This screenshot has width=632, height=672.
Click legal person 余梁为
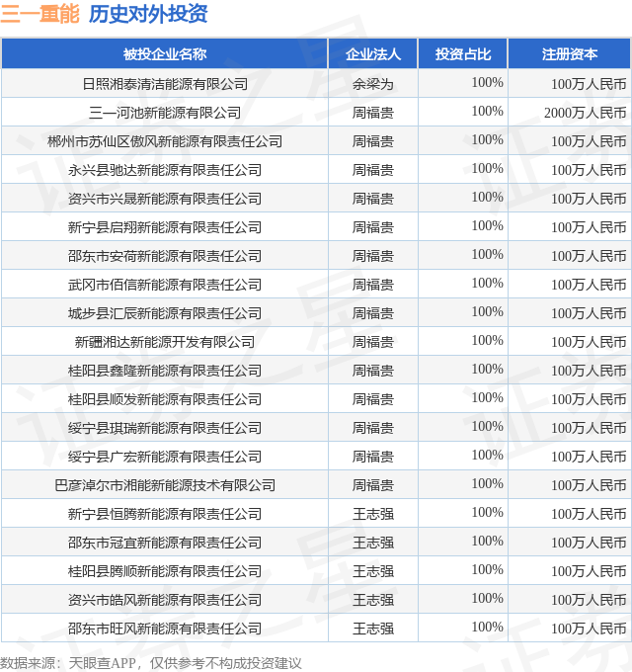(373, 84)
